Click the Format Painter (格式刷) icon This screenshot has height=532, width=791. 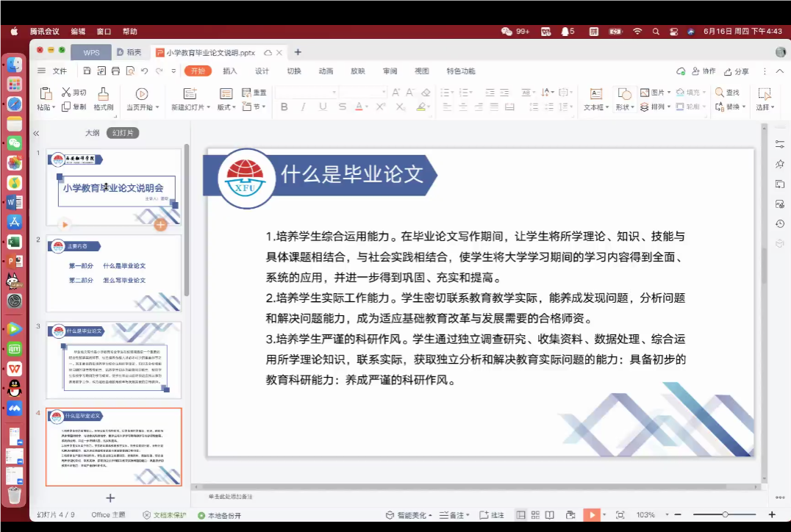click(x=103, y=94)
